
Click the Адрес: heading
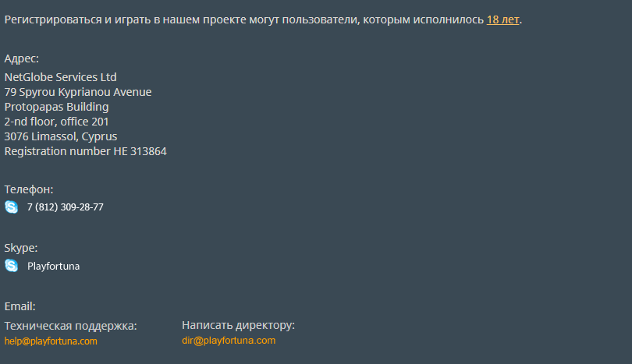coord(21,58)
